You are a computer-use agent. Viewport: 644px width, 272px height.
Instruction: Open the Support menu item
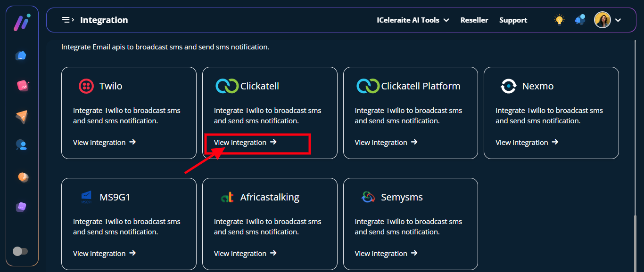pyautogui.click(x=513, y=20)
